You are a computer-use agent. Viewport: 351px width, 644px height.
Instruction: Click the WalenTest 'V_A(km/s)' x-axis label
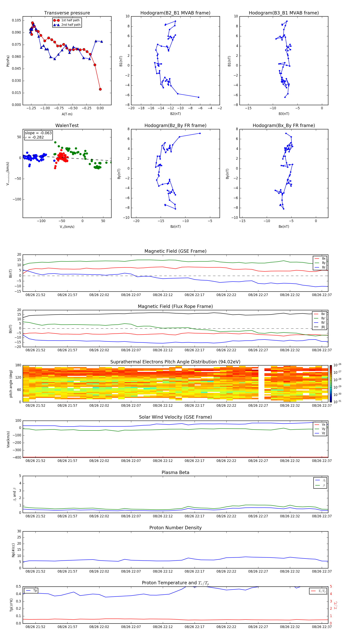tap(67, 227)
